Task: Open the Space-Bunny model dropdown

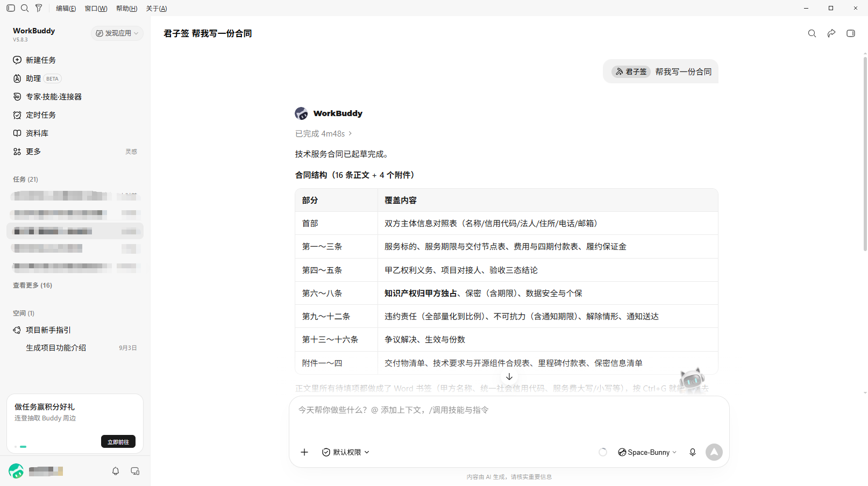Action: tap(648, 452)
